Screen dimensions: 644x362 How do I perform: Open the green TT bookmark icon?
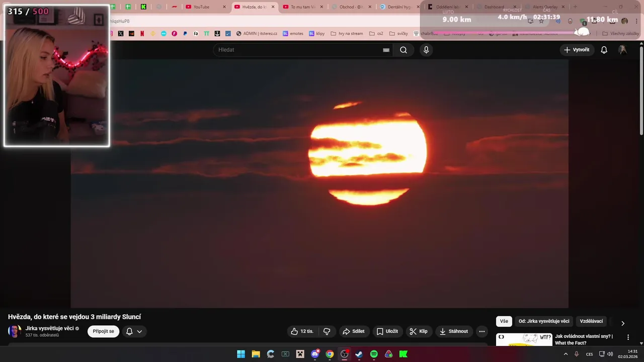206,34
